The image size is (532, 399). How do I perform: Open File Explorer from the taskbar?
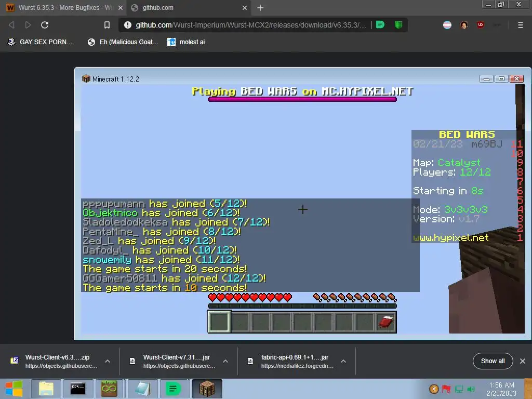pos(46,389)
